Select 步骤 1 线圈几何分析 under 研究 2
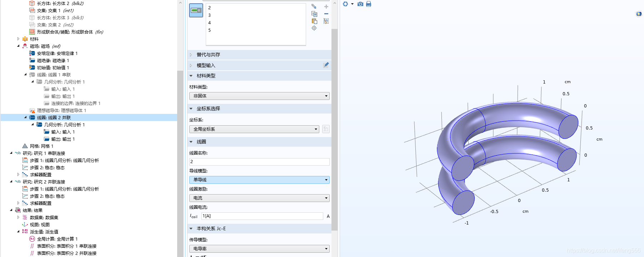The height and width of the screenshot is (257, 644). tap(61, 189)
